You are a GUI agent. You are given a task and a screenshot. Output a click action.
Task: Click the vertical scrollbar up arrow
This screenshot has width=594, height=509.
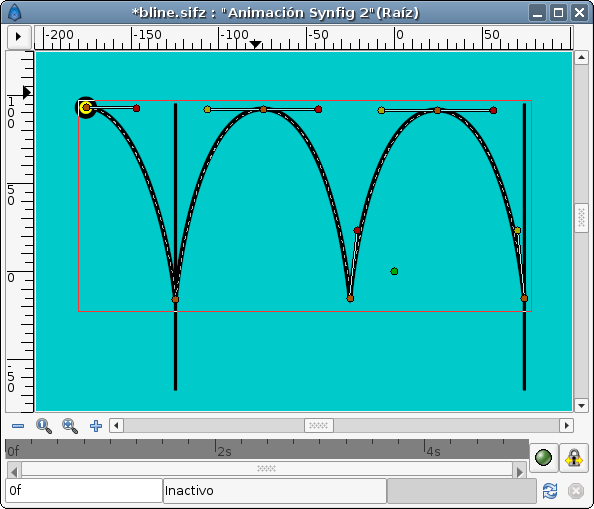tap(581, 58)
